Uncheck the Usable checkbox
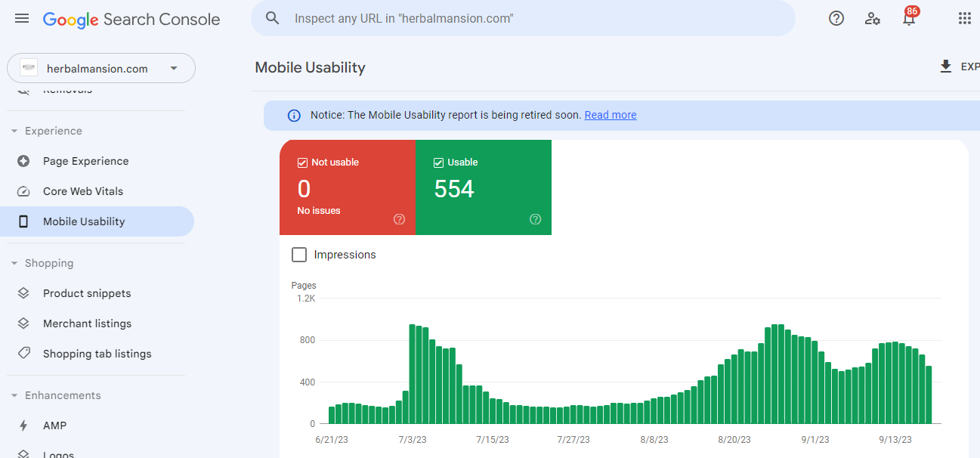This screenshot has width=980, height=458. click(438, 162)
